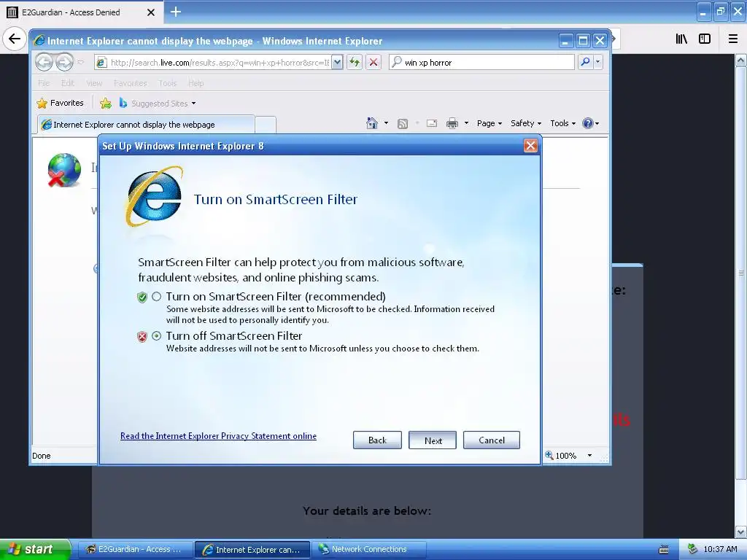Click the IE Home icon
Viewport: 747px width, 560px height.
(372, 123)
